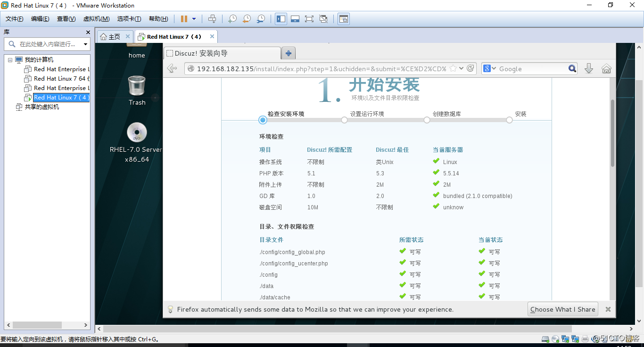Dismiss the Firefox data notification bar
This screenshot has width=644, height=347.
pyautogui.click(x=608, y=309)
